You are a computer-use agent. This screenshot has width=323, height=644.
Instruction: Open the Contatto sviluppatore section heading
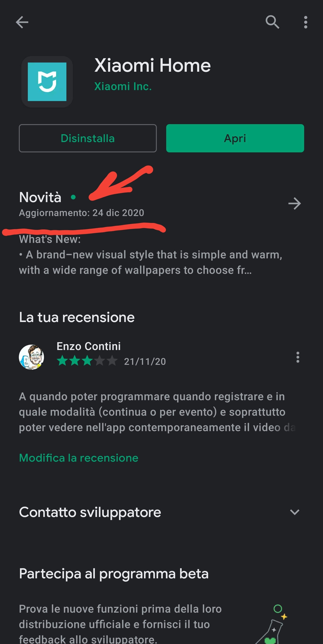pos(90,512)
